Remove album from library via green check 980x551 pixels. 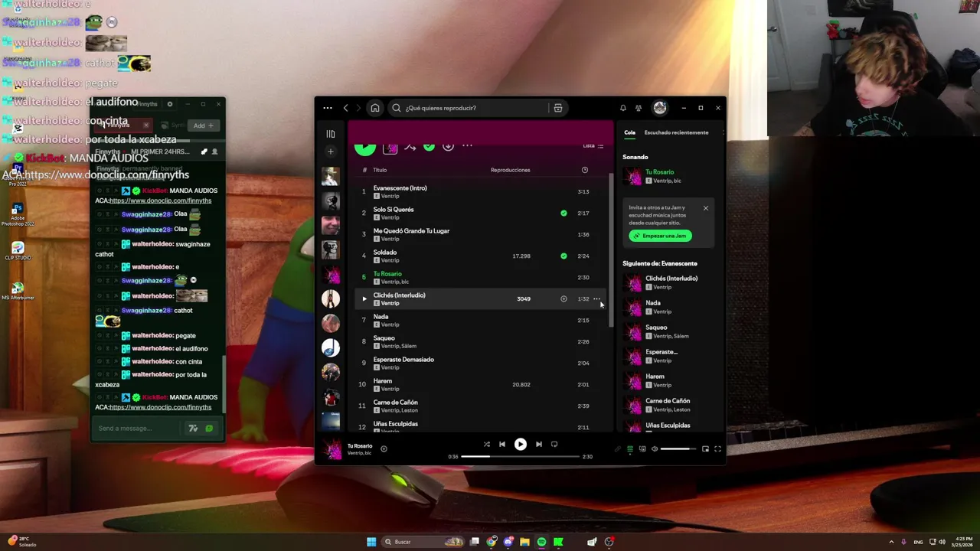(429, 146)
